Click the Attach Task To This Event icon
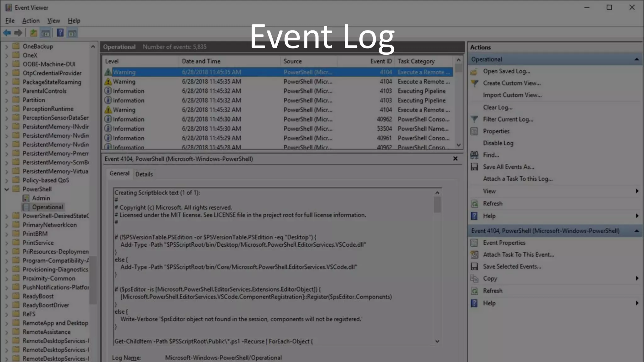644x362 pixels. 474,255
